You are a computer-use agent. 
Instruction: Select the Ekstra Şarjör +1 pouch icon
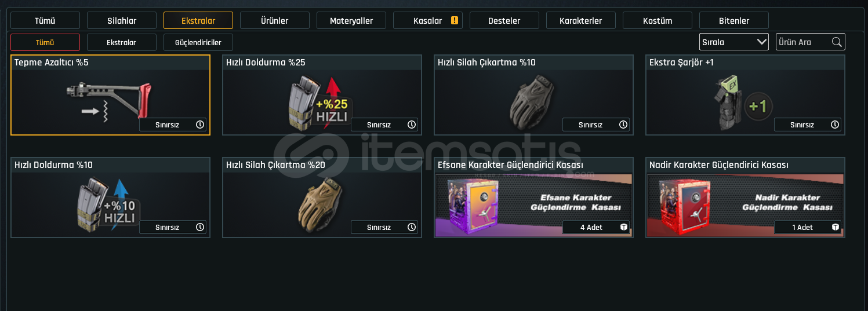743,103
